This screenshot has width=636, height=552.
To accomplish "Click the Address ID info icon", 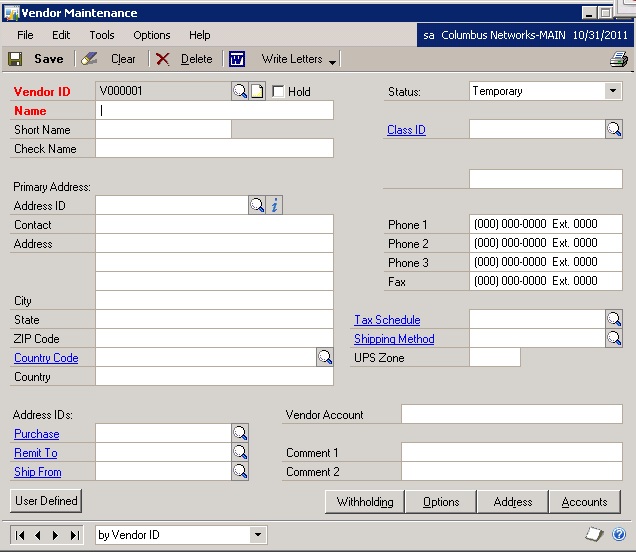I will [x=274, y=205].
